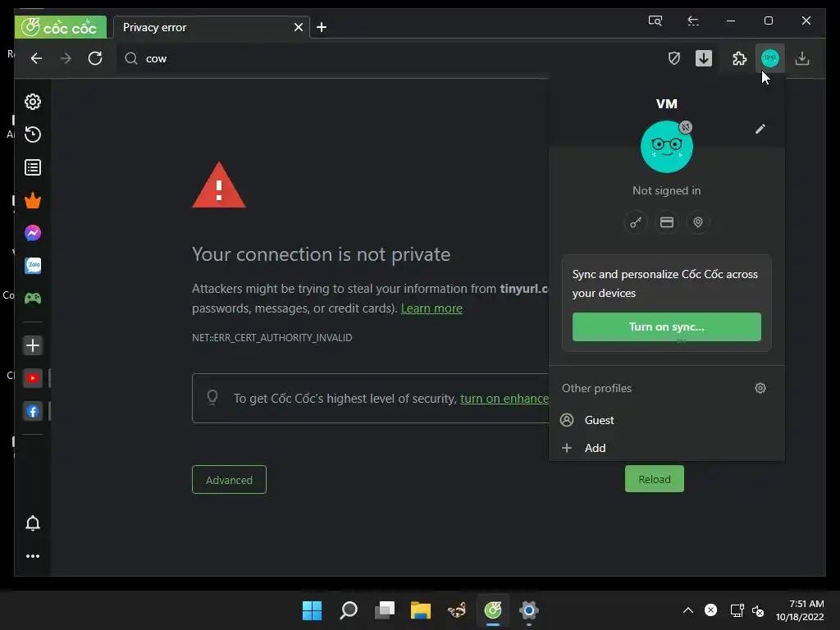Open the gear app on taskbar
The height and width of the screenshot is (630, 840).
coord(529,610)
